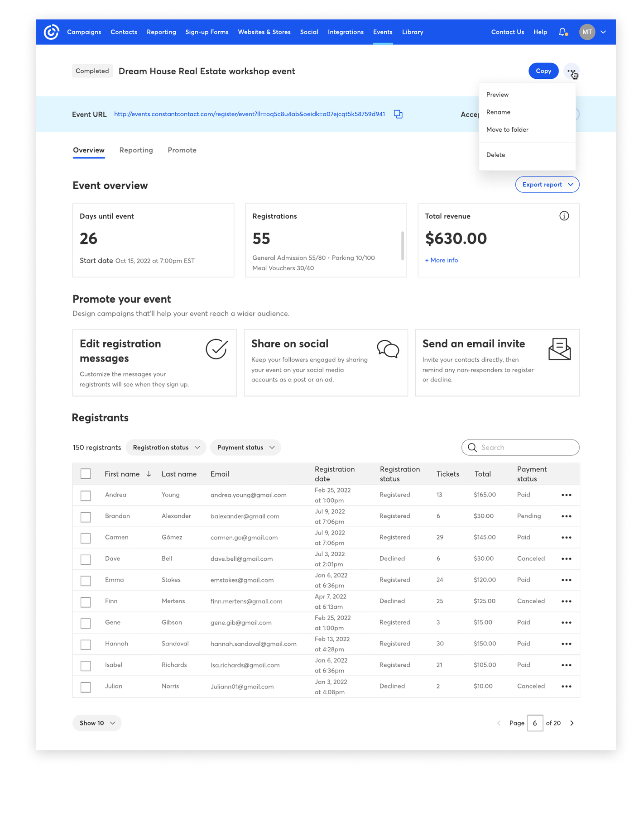This screenshot has height=840, width=634.
Task: Click the blue Copy button
Action: click(x=543, y=71)
